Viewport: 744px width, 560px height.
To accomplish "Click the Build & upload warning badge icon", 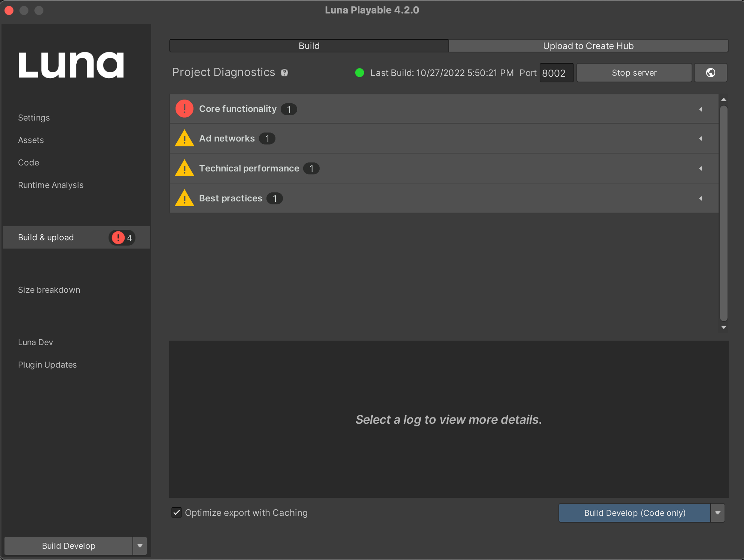I will pos(118,237).
